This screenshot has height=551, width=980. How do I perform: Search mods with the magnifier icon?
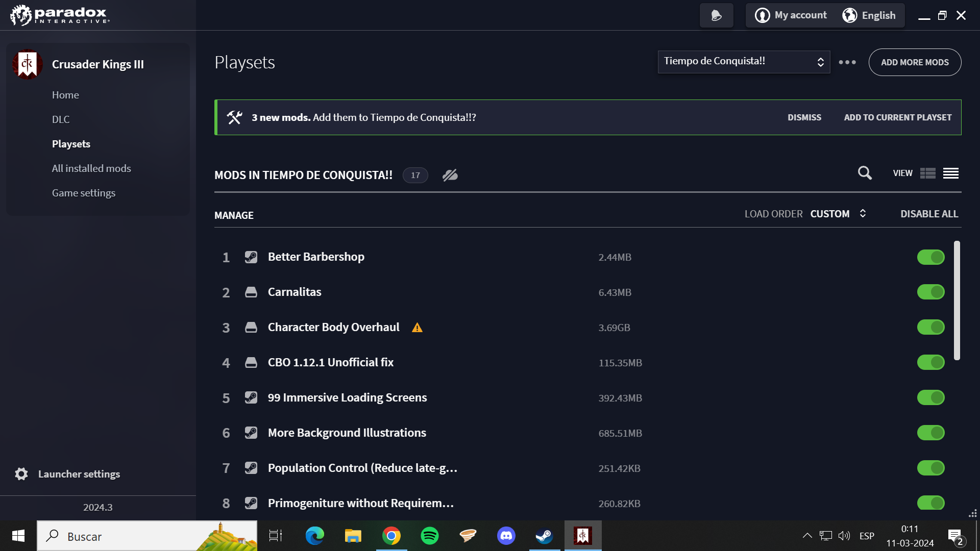coord(865,173)
